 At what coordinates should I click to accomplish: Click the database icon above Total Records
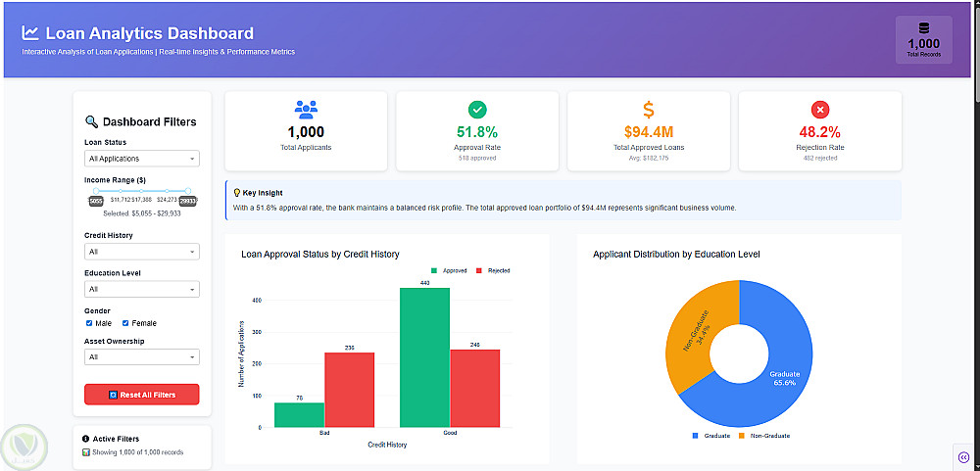(924, 28)
